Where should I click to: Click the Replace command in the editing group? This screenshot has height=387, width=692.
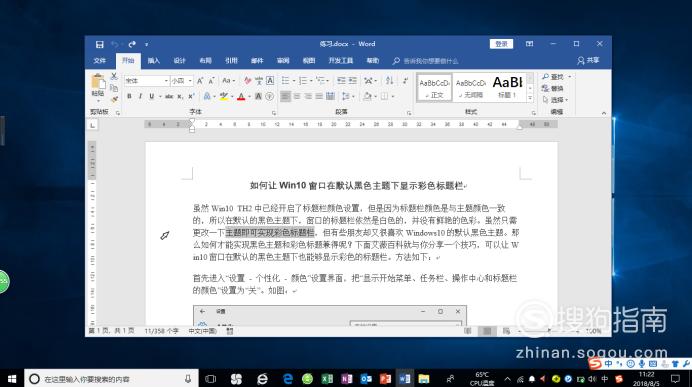(x=553, y=88)
